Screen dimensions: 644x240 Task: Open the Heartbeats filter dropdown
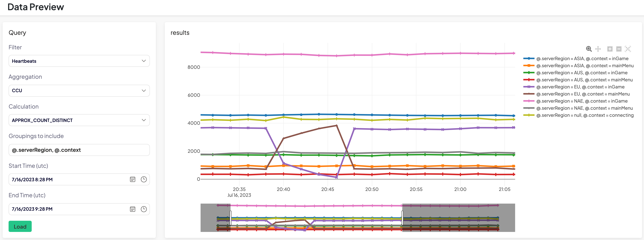pos(79,61)
